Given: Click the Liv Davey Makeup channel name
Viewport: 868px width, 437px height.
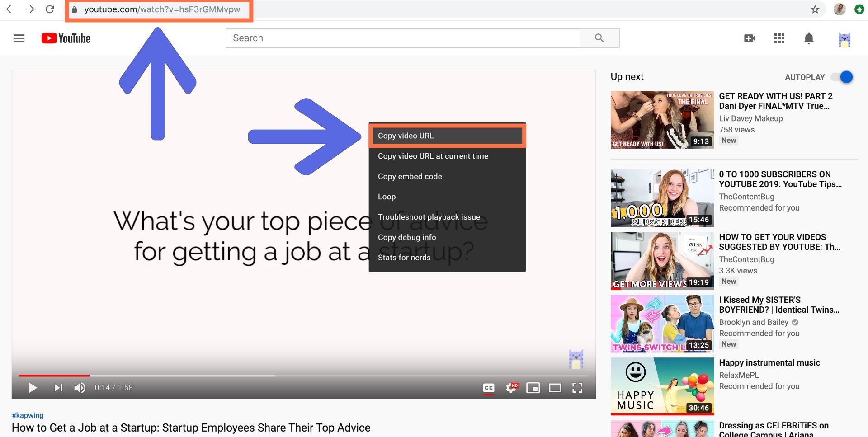Looking at the screenshot, I should tap(751, 118).
